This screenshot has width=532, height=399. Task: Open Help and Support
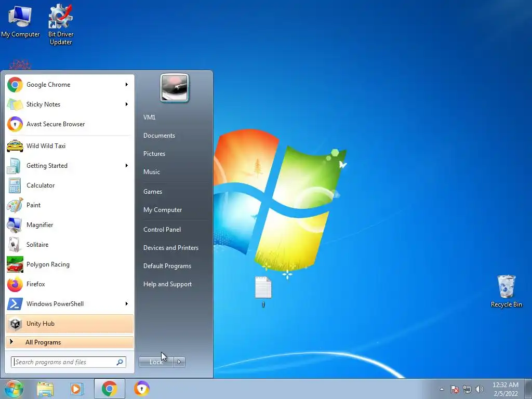coord(167,284)
